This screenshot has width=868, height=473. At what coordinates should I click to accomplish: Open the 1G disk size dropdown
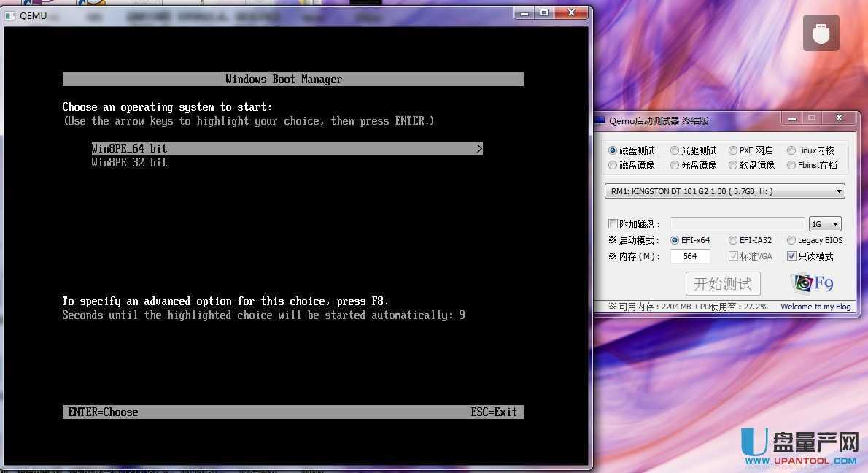click(x=835, y=223)
